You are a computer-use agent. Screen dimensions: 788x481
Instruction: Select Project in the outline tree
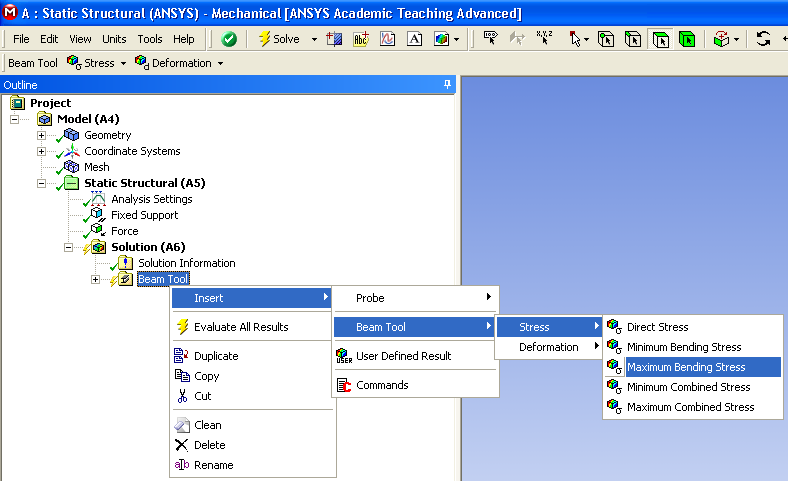pos(50,103)
